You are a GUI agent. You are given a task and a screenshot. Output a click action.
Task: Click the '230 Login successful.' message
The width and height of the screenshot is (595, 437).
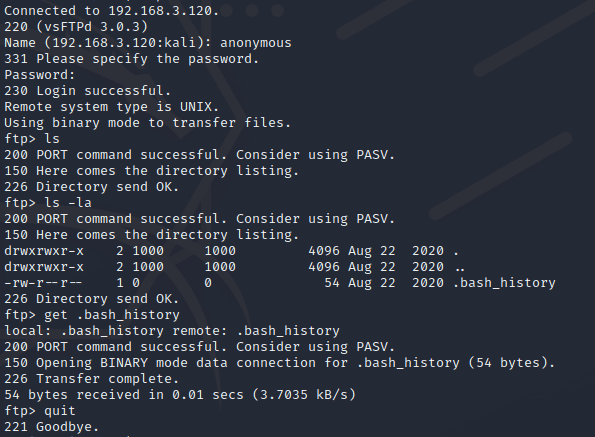pos(88,91)
